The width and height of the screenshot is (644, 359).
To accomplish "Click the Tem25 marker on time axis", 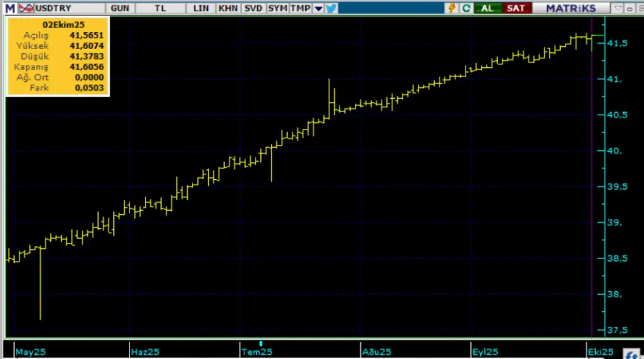I will pyautogui.click(x=257, y=352).
